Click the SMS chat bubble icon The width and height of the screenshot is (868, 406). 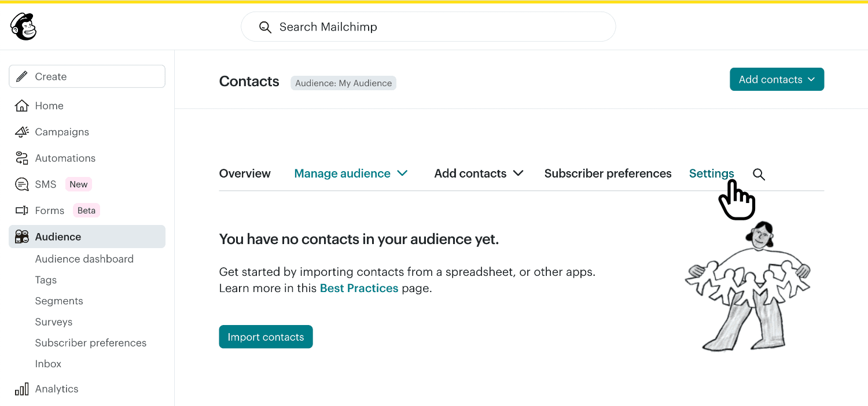[21, 184]
